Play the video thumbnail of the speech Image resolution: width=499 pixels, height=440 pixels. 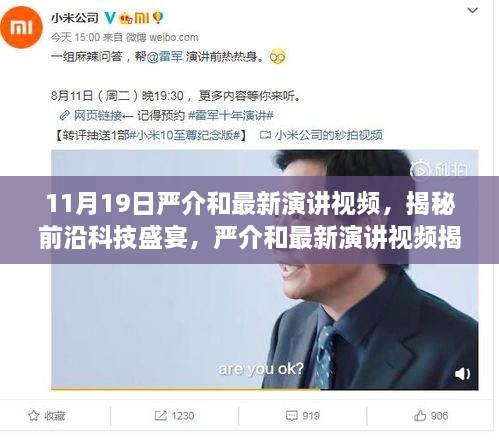click(265, 269)
